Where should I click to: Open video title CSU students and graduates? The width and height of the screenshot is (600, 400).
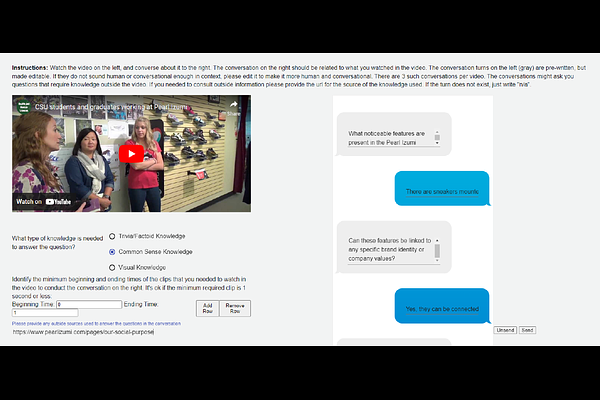111,107
